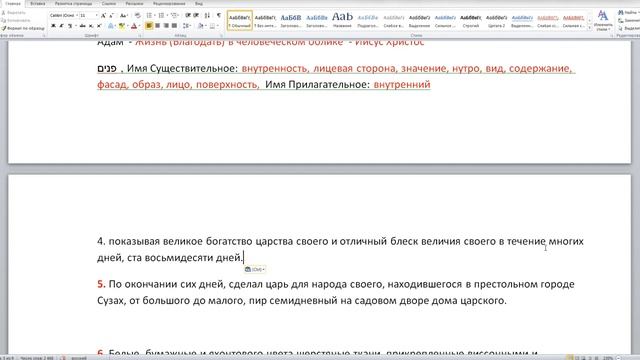The width and height of the screenshot is (640, 360).
Task: Apply Цитата 2 style
Action: [x=496, y=20]
